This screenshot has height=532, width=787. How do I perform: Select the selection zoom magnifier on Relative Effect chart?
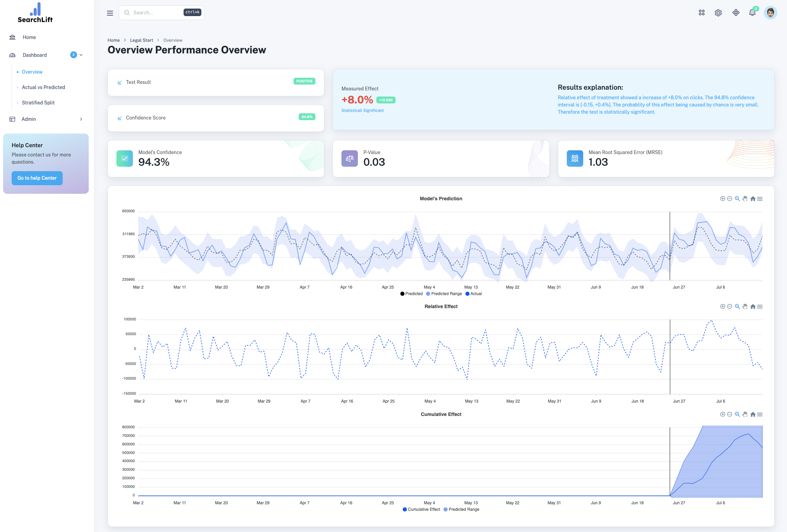[x=737, y=306]
